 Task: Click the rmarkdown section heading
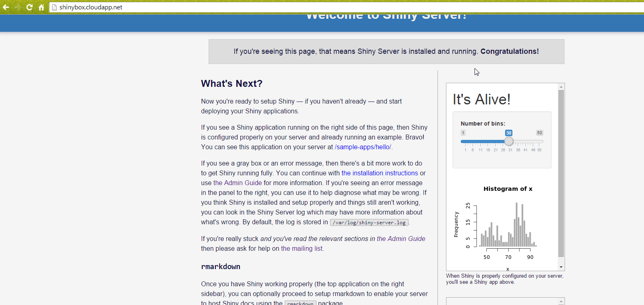[x=220, y=266]
